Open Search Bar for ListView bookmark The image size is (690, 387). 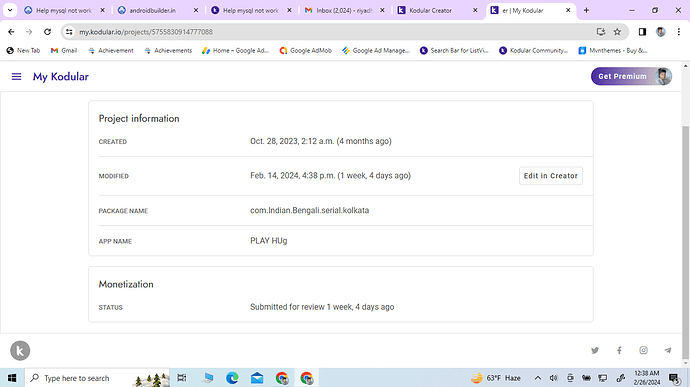point(454,51)
